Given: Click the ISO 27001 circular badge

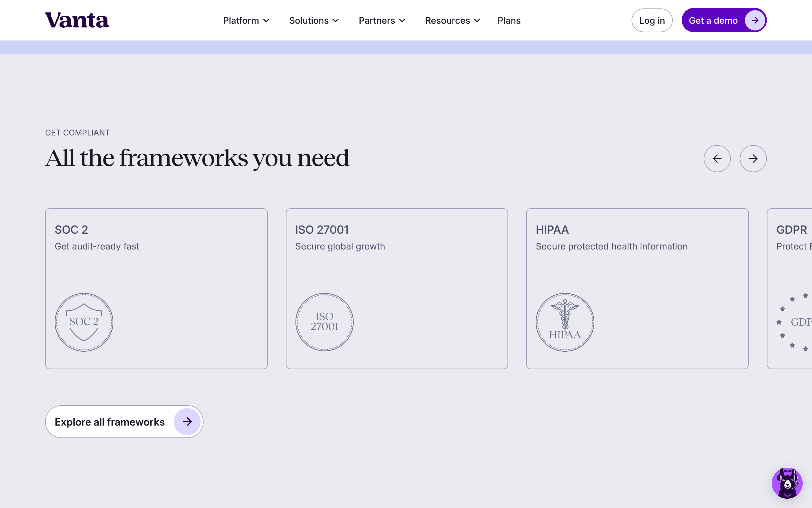Looking at the screenshot, I should 325,322.
